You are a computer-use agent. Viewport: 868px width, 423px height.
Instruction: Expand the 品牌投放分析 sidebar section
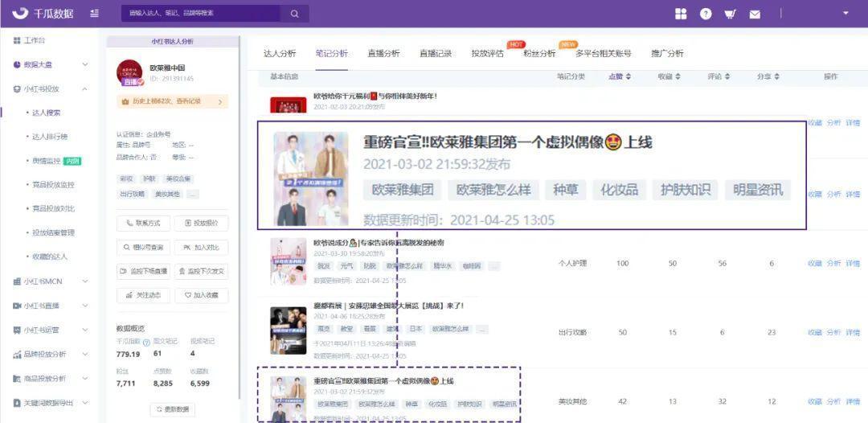50,355
